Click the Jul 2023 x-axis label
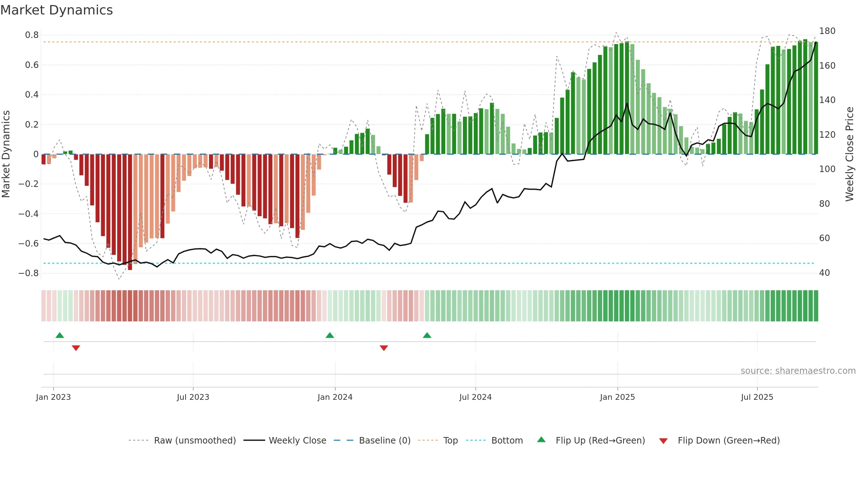This screenshot has height=488, width=868. click(x=193, y=397)
